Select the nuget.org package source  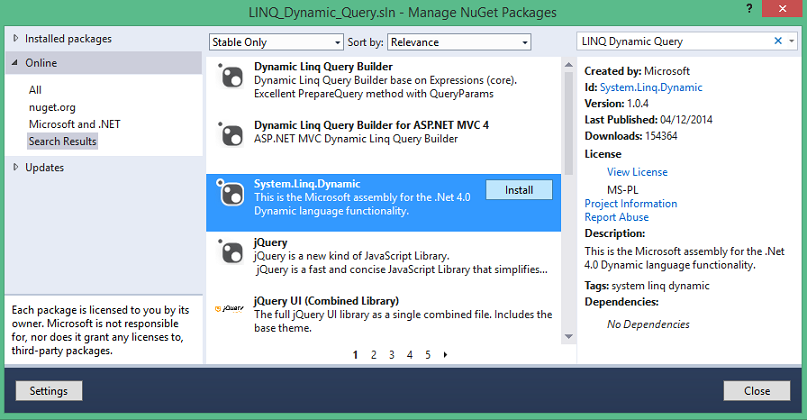pyautogui.click(x=52, y=107)
